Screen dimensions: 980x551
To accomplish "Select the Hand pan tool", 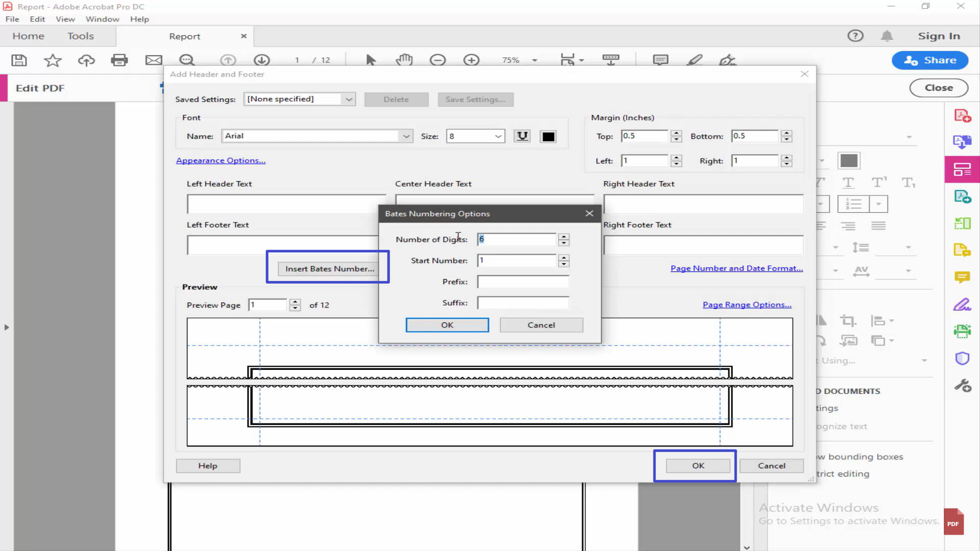I will (404, 60).
